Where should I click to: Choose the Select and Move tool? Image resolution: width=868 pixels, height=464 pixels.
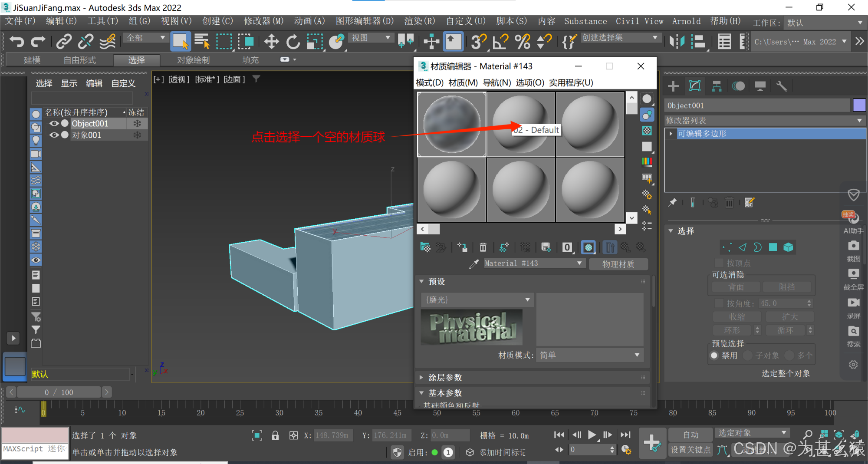pyautogui.click(x=271, y=42)
